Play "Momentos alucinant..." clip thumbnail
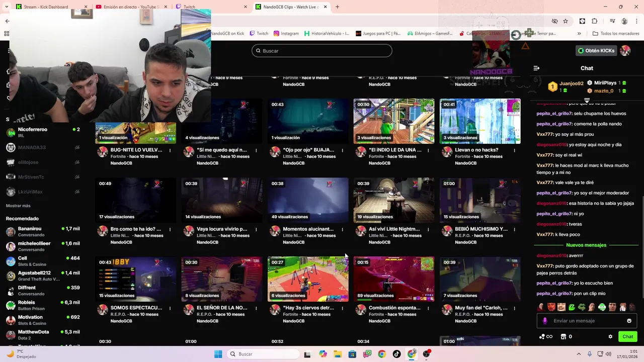This screenshot has width=644, height=362. [x=308, y=200]
